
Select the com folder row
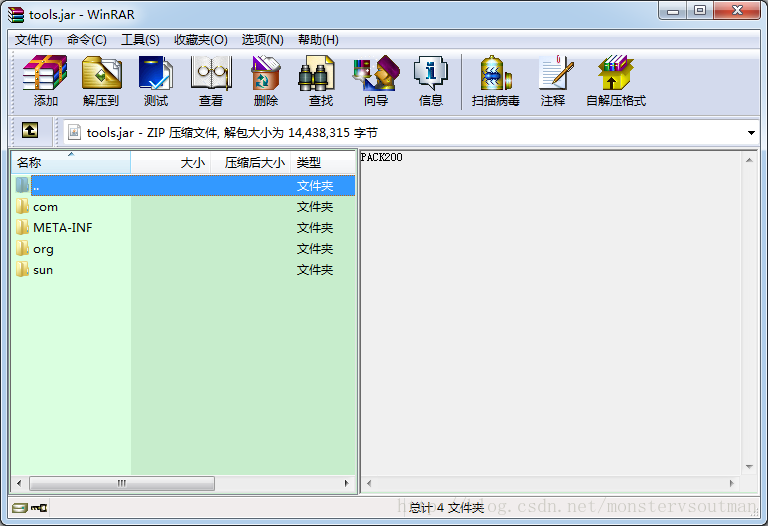[x=184, y=207]
